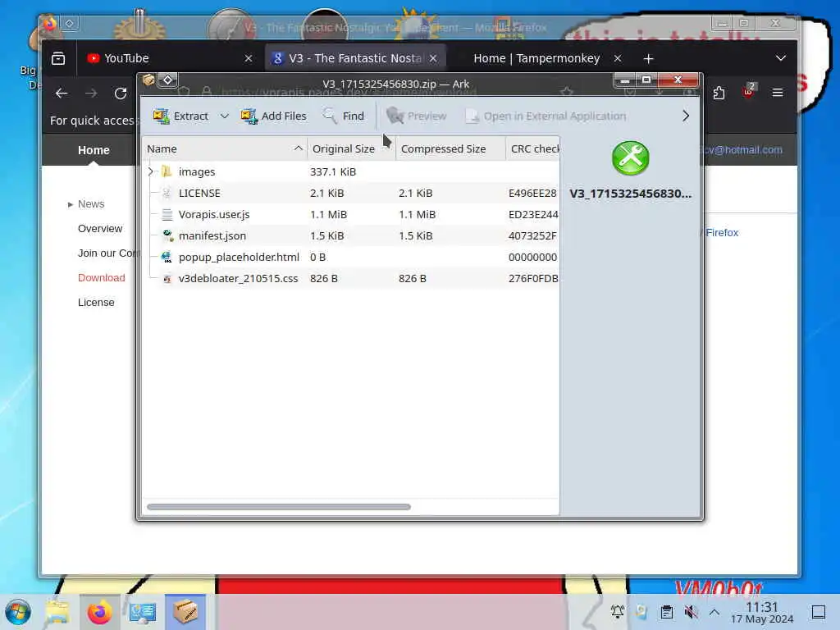Open the Join our Community sidebar link
Screen dimensions: 840x630
click(109, 253)
